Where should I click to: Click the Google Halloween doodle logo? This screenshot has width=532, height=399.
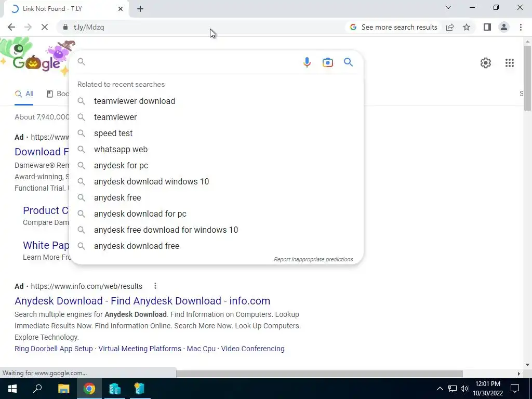click(x=37, y=58)
